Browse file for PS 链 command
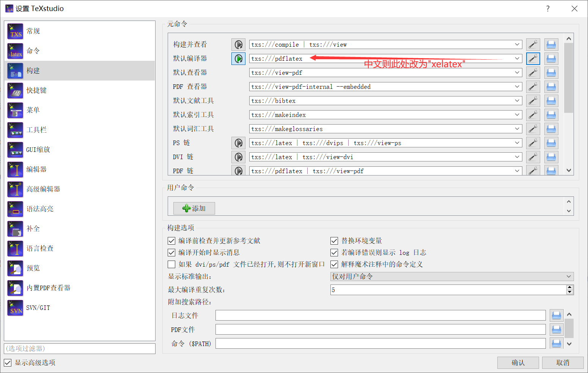Screen dimensions: 588x373 click(x=551, y=143)
